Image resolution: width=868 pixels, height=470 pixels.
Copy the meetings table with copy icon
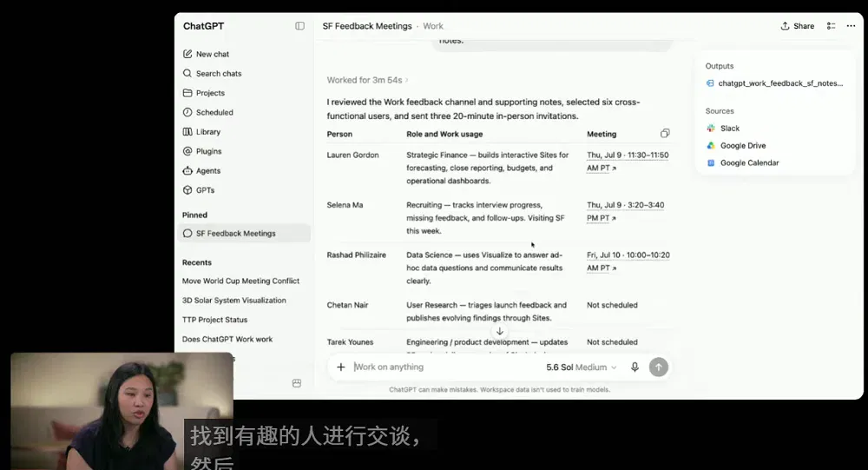pyautogui.click(x=665, y=133)
